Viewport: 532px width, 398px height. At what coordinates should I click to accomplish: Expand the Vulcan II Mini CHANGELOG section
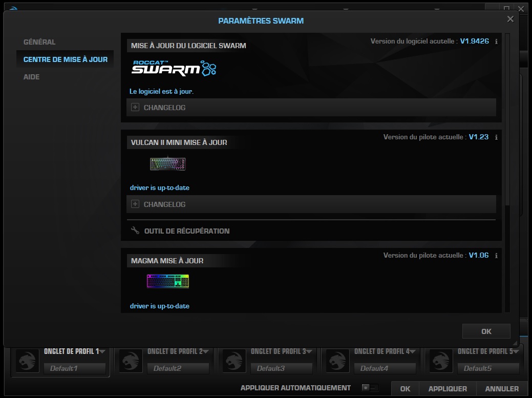[x=135, y=204]
